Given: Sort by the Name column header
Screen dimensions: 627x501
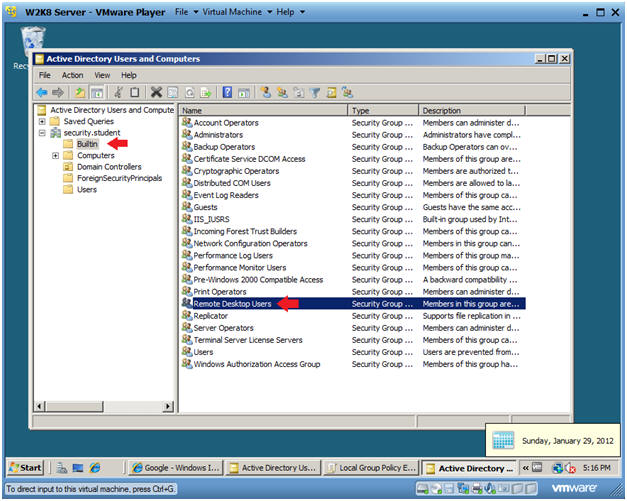Looking at the screenshot, I should pyautogui.click(x=264, y=110).
